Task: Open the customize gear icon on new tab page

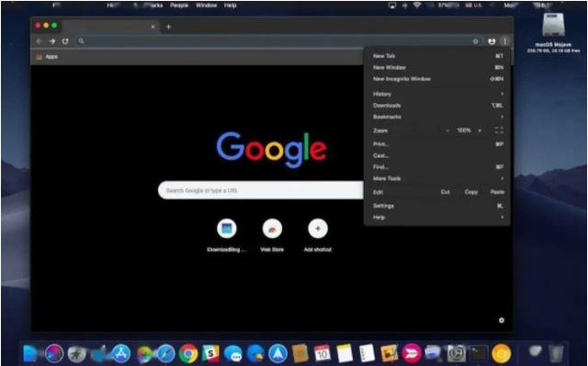Action: pos(502,320)
